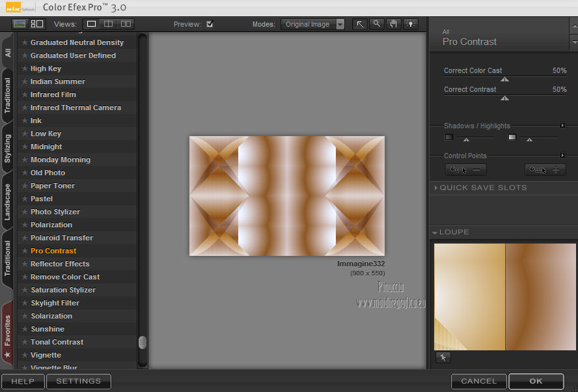Select the Tonal Contrast filter

pyautogui.click(x=57, y=342)
